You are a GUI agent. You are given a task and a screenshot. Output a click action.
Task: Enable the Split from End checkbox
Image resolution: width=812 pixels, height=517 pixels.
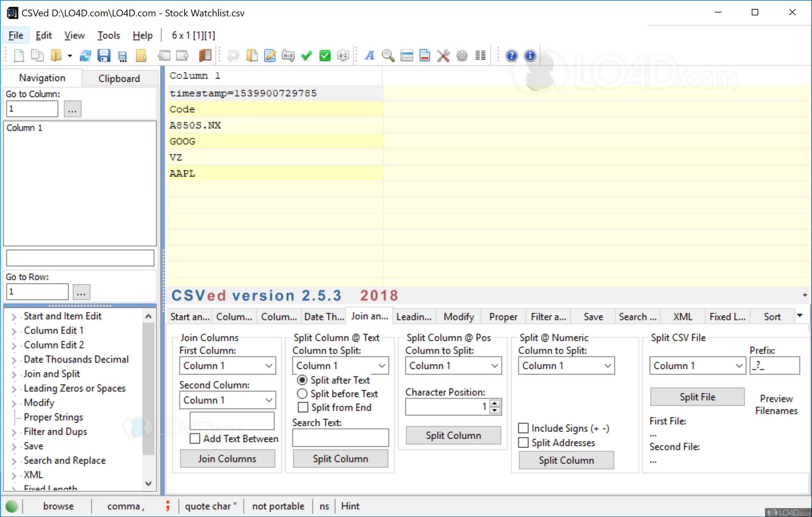(x=302, y=407)
